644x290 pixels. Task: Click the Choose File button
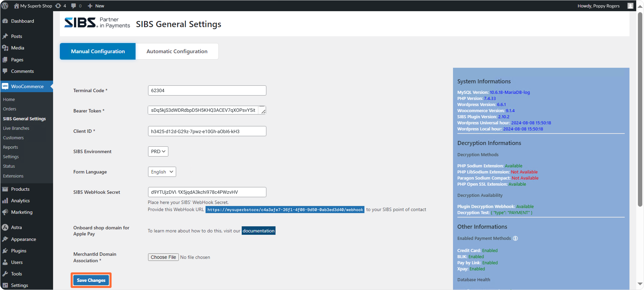tap(163, 257)
